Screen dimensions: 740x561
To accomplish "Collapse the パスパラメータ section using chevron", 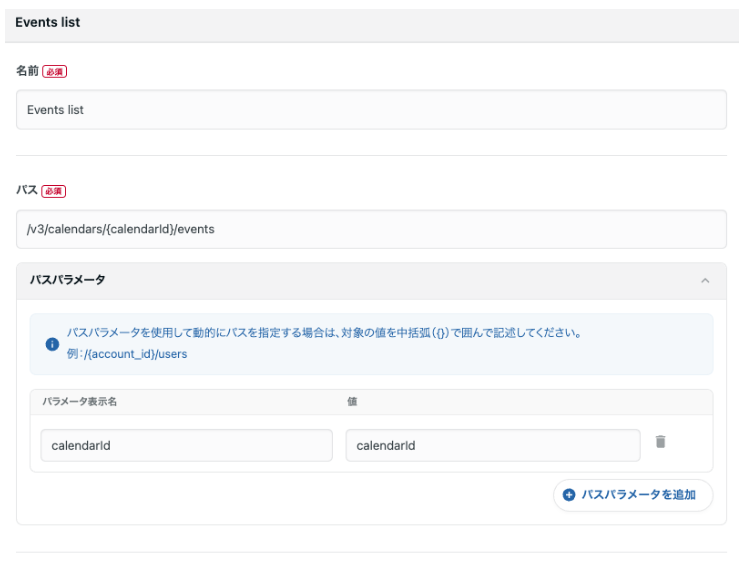I will [x=705, y=281].
